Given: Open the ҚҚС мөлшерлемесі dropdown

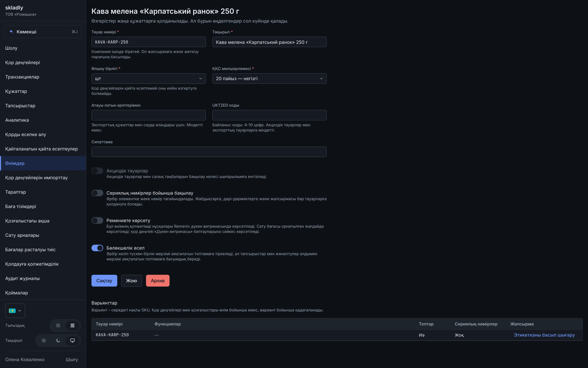Looking at the screenshot, I should pos(269,79).
